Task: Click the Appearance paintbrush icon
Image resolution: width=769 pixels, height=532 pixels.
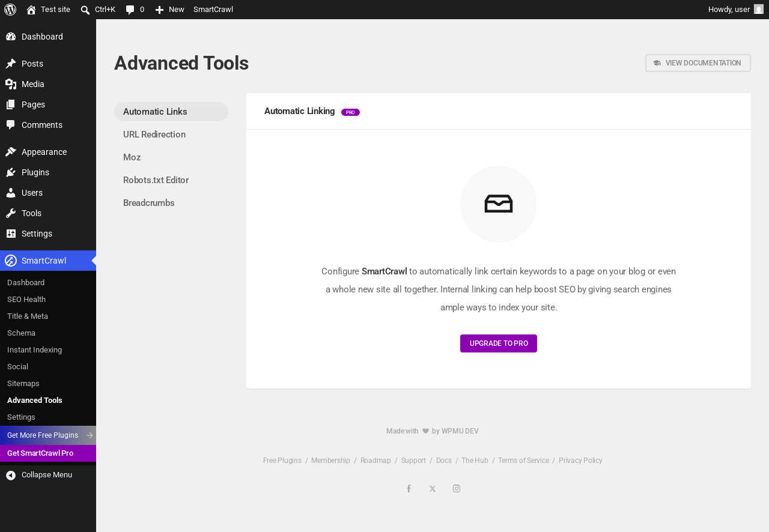Action: [x=11, y=152]
